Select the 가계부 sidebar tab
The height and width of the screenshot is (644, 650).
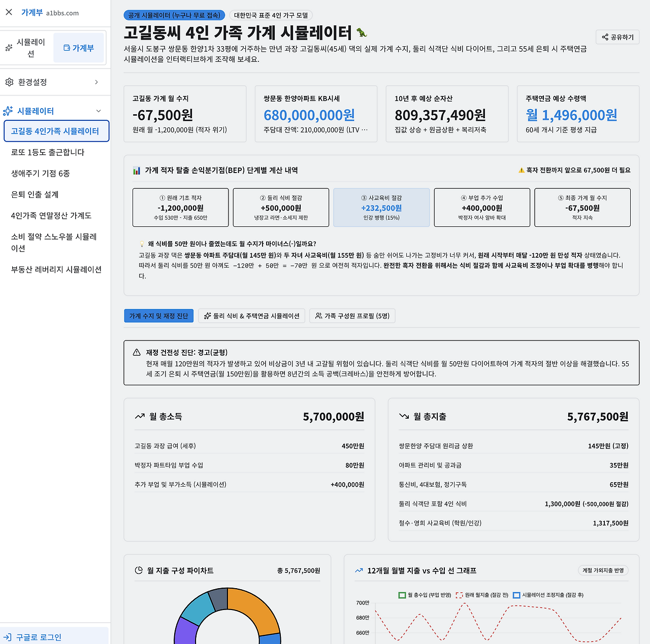pyautogui.click(x=79, y=48)
